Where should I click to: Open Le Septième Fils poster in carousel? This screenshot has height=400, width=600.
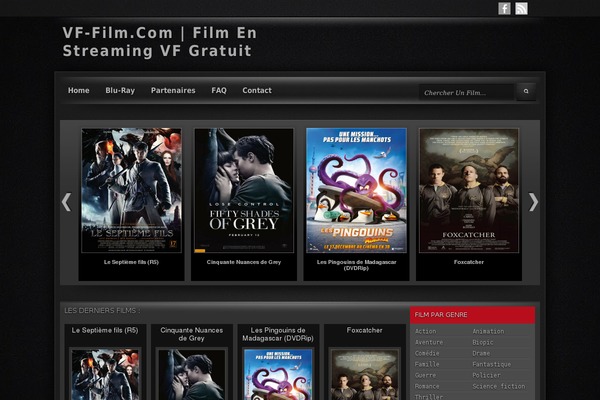click(x=131, y=190)
